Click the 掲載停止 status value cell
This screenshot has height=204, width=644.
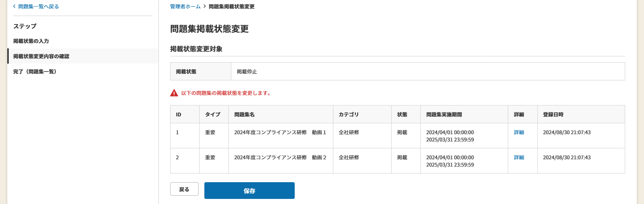coord(428,71)
